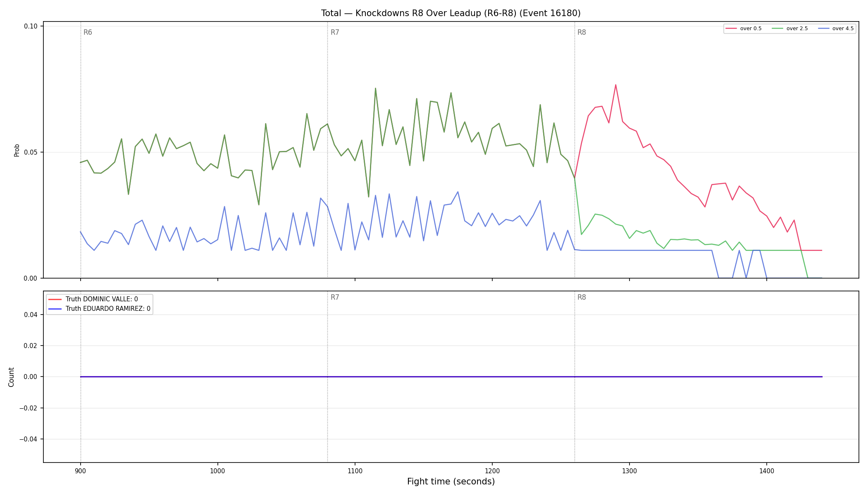Click the 900 tick label on the x-axis

coord(81,471)
